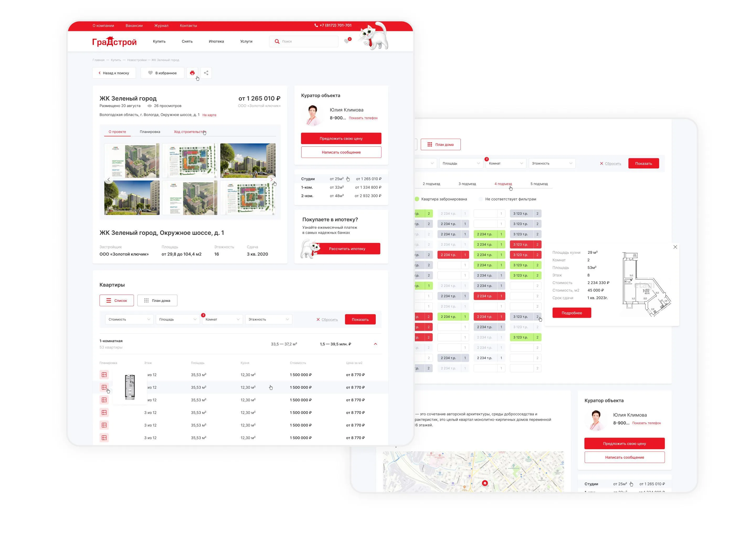Click phone number +7 (8172) 701-701
Screen dimensions: 756x535
tap(335, 25)
